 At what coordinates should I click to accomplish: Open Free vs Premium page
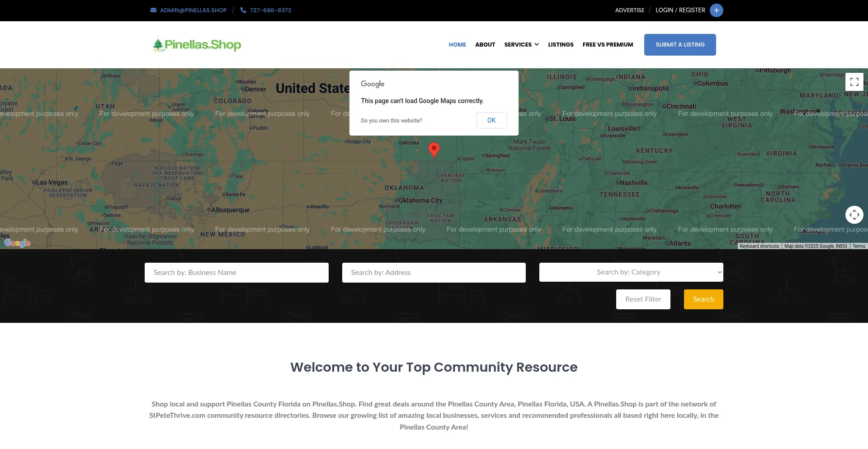click(608, 45)
